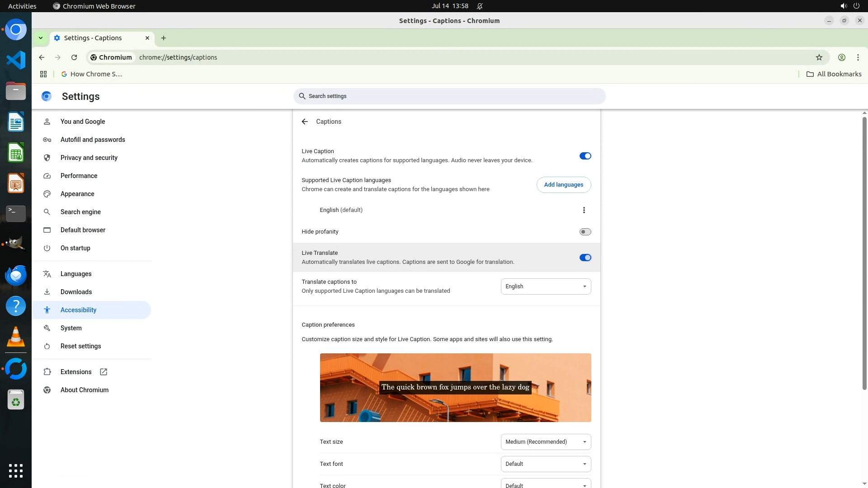
Task: Go to Appearance settings in the sidebar
Action: click(x=77, y=194)
